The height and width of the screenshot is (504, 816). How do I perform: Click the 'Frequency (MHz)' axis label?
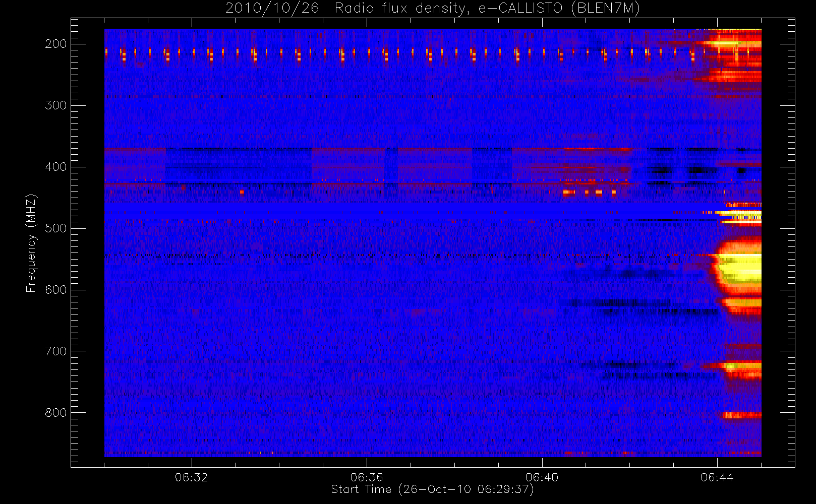[31, 243]
